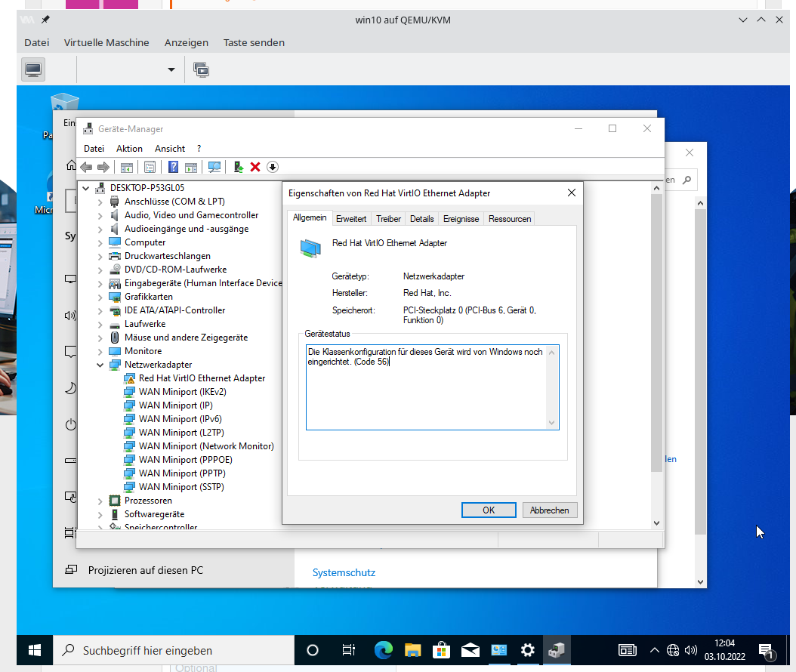This screenshot has width=796, height=672.
Task: Click OK in the adapter properties dialog
Action: (x=489, y=510)
